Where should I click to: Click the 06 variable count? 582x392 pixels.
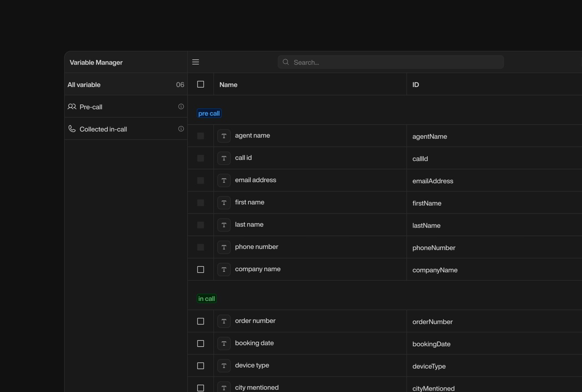[180, 85]
